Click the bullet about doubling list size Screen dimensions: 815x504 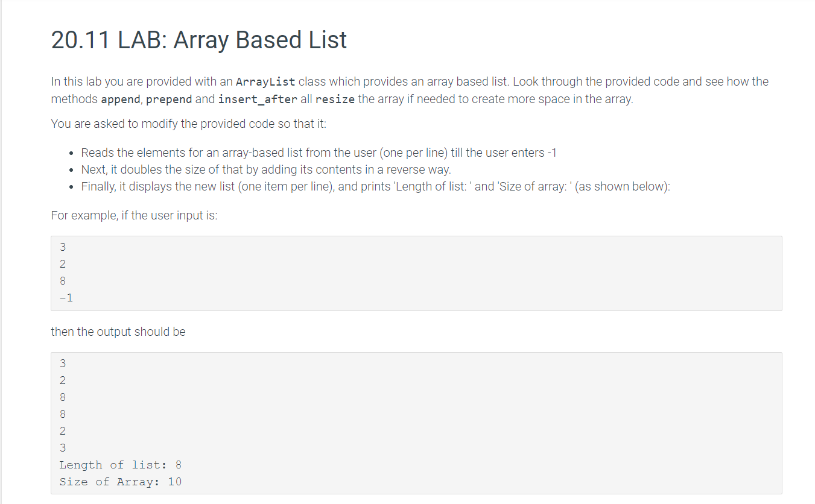(266, 169)
